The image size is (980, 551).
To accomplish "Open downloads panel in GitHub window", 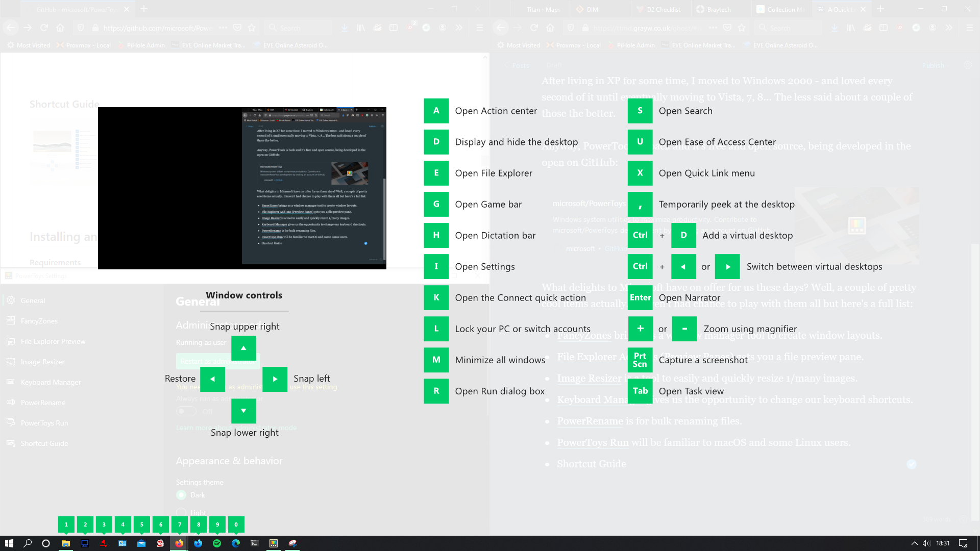I will click(345, 28).
